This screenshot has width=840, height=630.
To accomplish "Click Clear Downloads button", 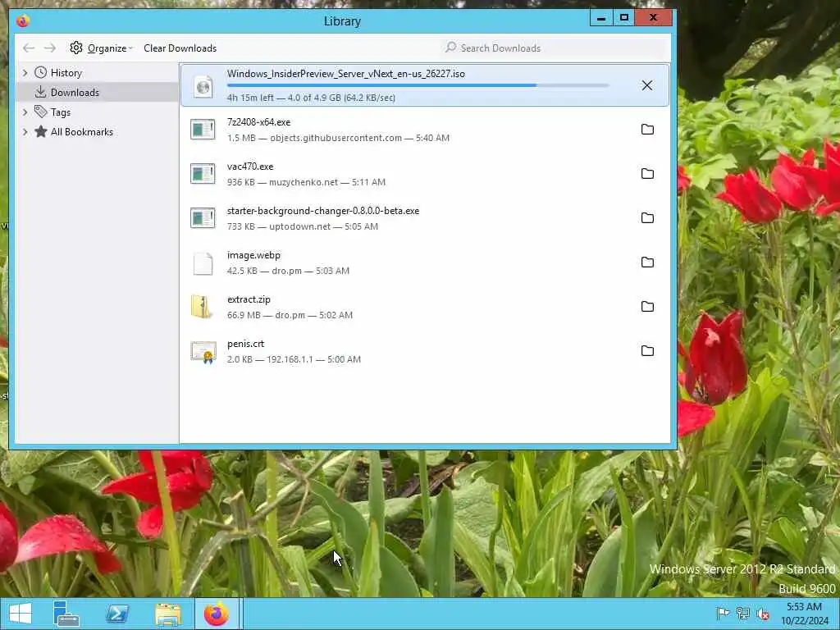I will [x=180, y=48].
